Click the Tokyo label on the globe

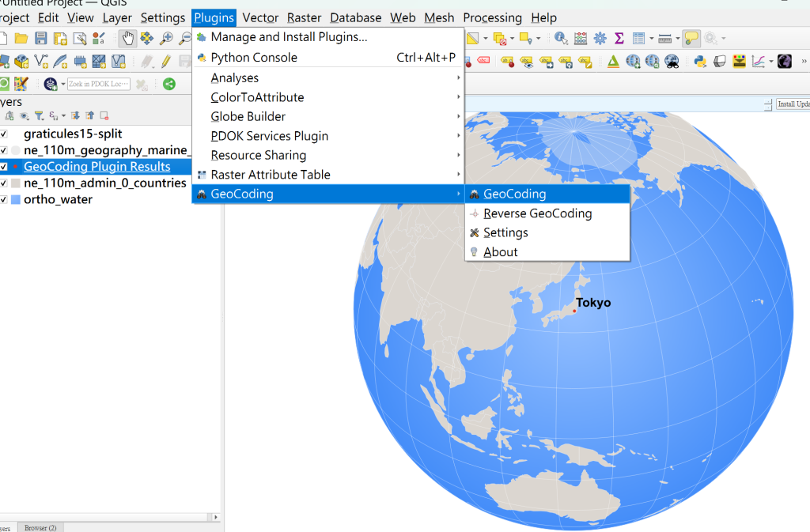coord(593,303)
